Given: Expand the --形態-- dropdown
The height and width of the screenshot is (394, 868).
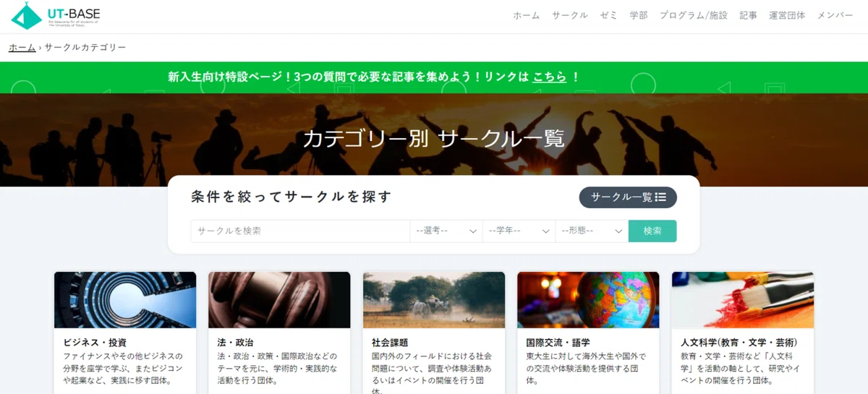Looking at the screenshot, I should (592, 231).
